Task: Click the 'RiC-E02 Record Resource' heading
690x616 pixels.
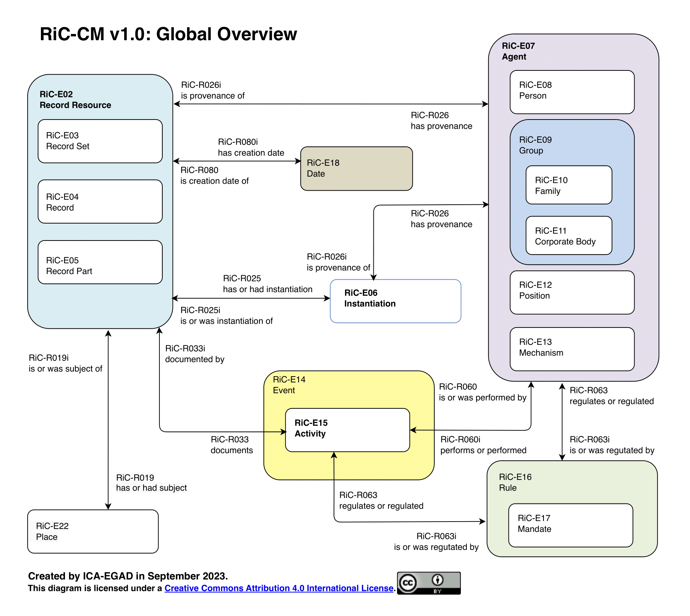Action: click(75, 100)
